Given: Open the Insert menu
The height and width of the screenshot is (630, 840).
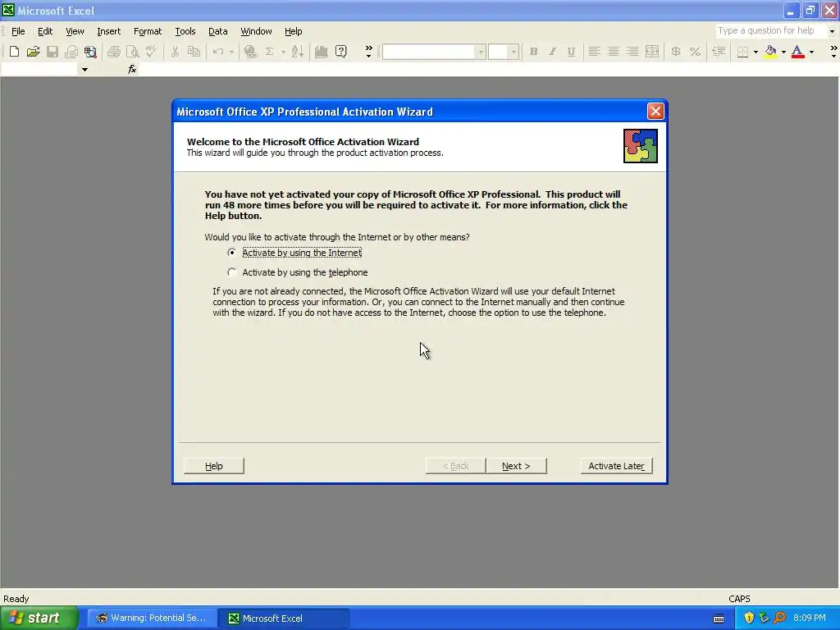Looking at the screenshot, I should tap(108, 31).
